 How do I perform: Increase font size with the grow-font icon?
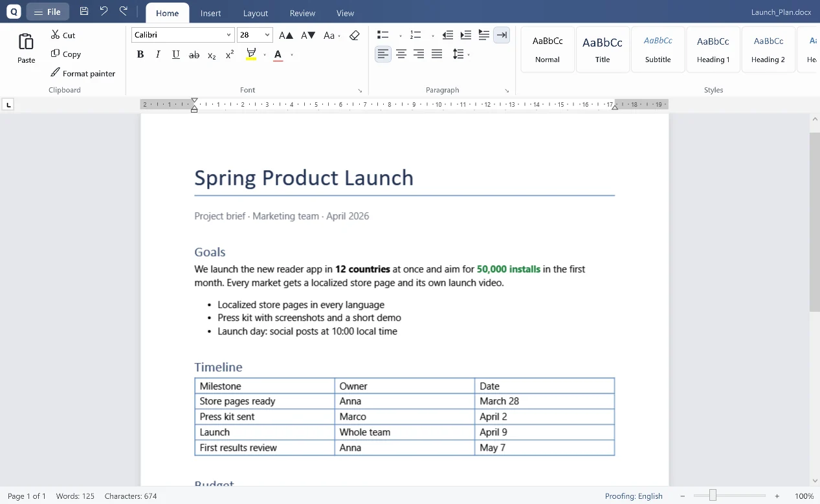click(286, 36)
